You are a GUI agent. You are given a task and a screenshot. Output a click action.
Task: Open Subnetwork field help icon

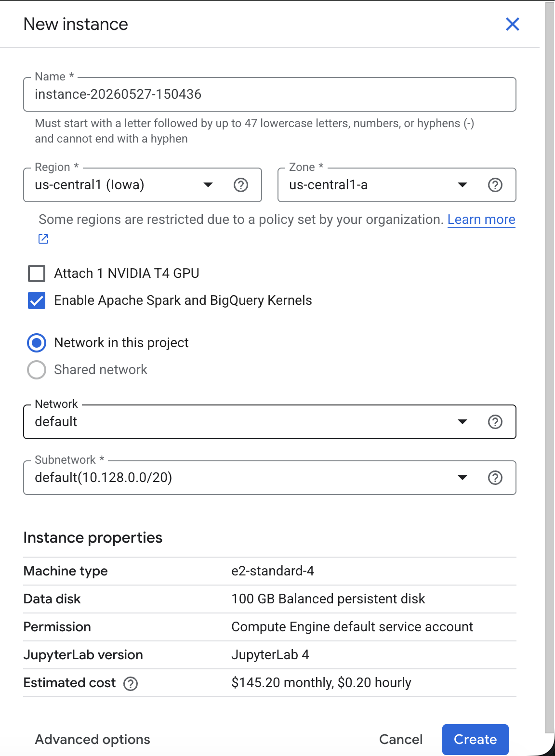coord(495,478)
